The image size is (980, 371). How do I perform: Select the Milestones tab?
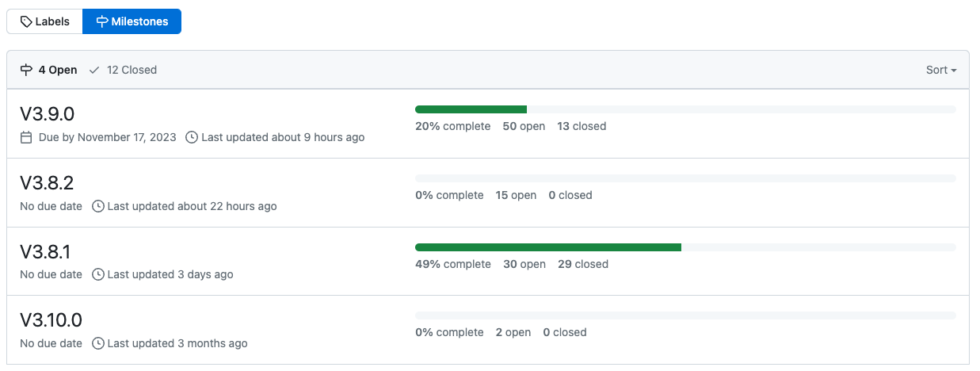[x=132, y=22]
